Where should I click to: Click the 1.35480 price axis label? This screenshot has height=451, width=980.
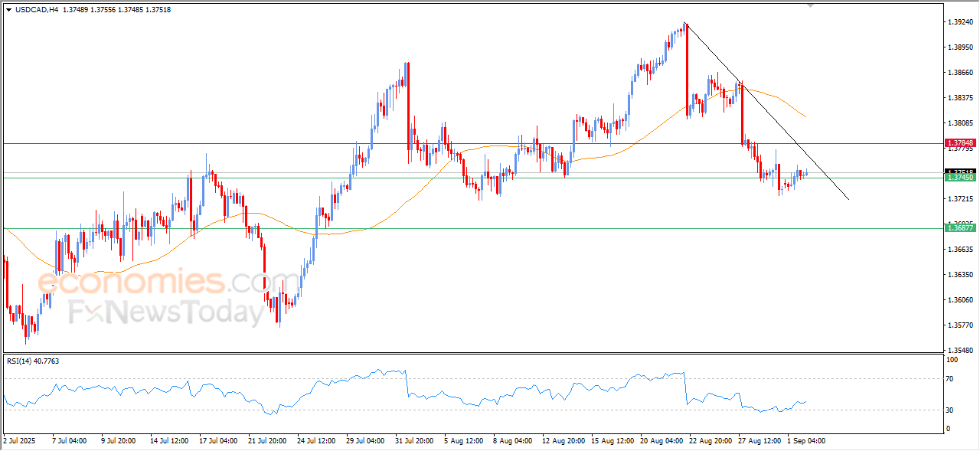960,351
